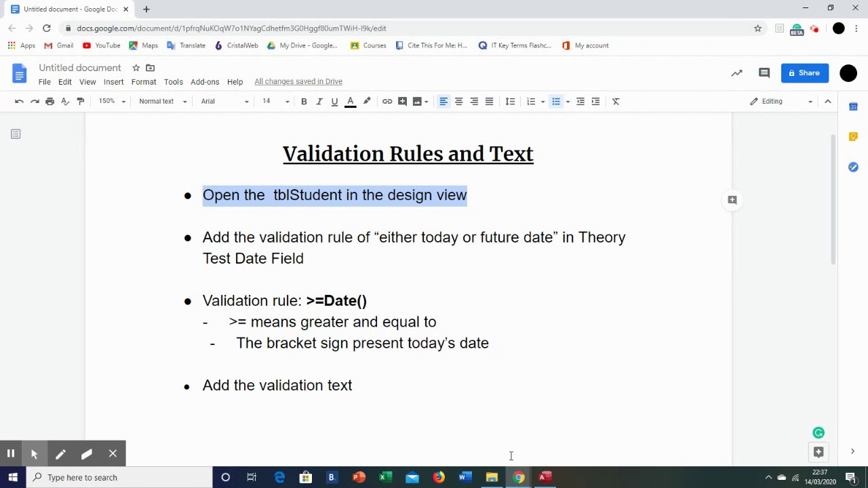868x488 pixels.
Task: Hide the menus with chevron
Action: (828, 102)
